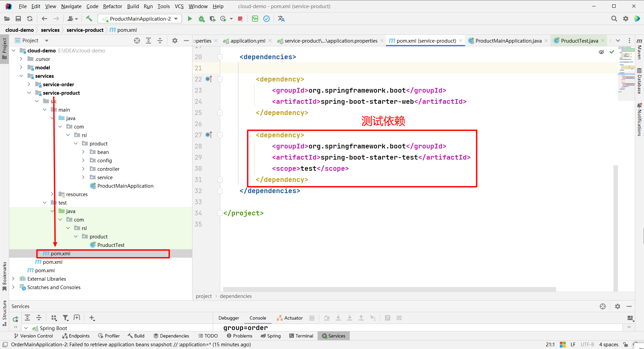Toggle fold marker on dependency line 27

point(220,135)
